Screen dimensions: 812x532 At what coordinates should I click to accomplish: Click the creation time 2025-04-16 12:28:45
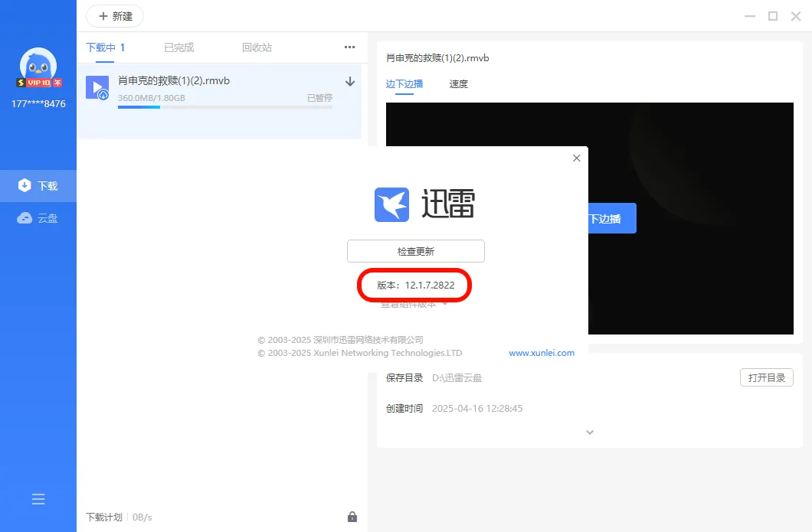coord(477,408)
